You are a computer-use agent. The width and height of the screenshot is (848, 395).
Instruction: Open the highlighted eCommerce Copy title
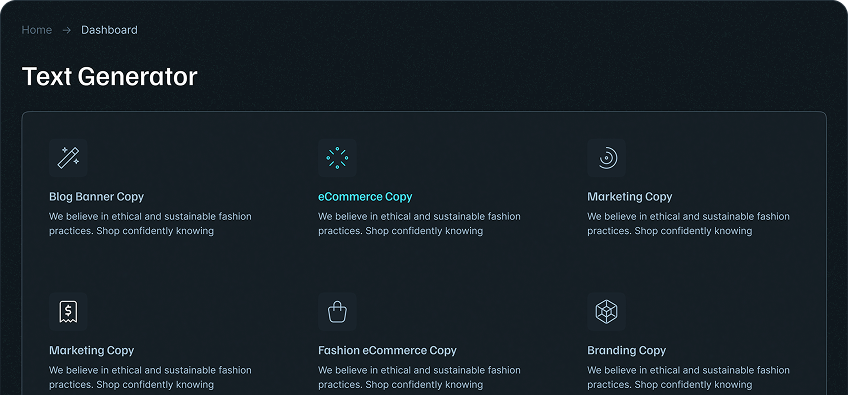pyautogui.click(x=365, y=196)
